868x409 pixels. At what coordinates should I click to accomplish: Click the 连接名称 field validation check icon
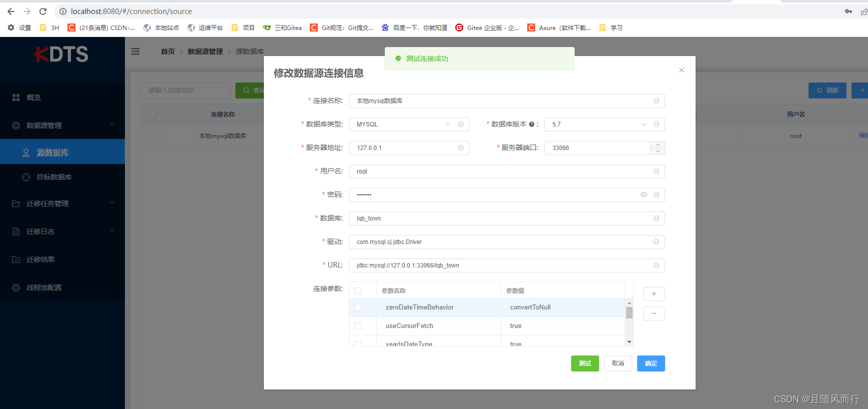tap(656, 101)
